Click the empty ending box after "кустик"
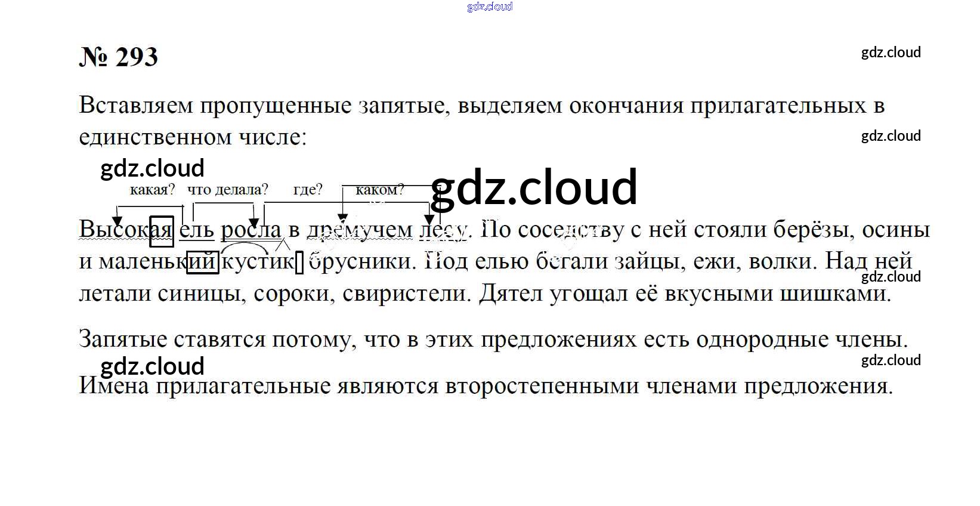Screen dimensions: 980x506 point(299,263)
